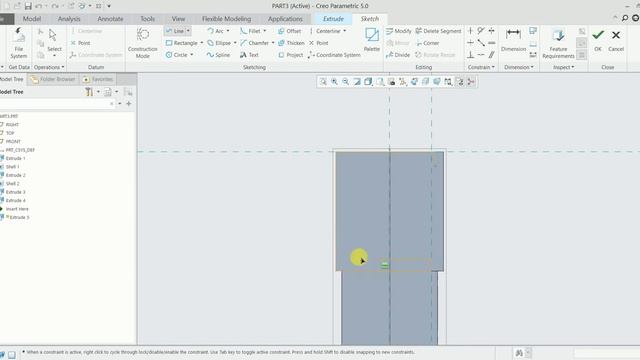Open the sketcher Palette
The image size is (640, 360).
(372, 40)
